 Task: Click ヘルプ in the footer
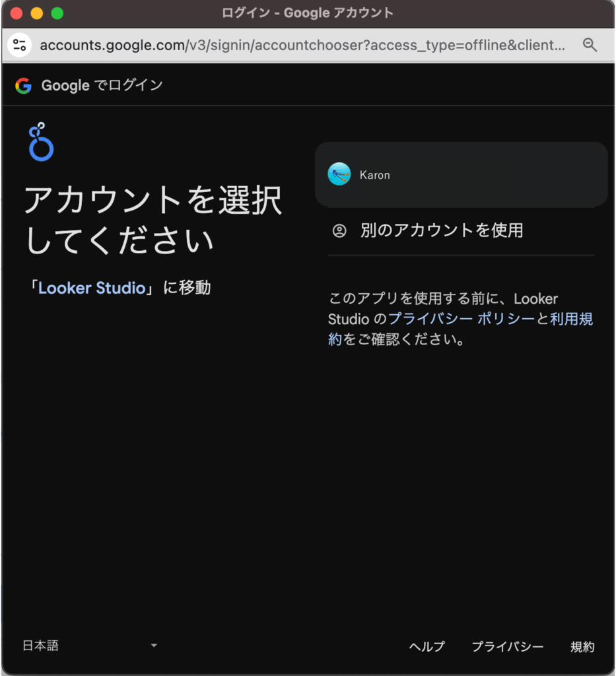click(427, 647)
